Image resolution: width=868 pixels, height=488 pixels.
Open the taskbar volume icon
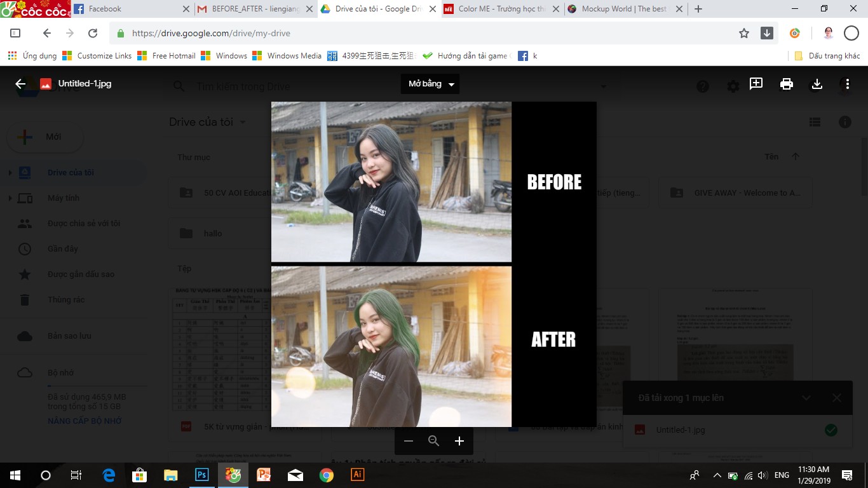click(763, 475)
